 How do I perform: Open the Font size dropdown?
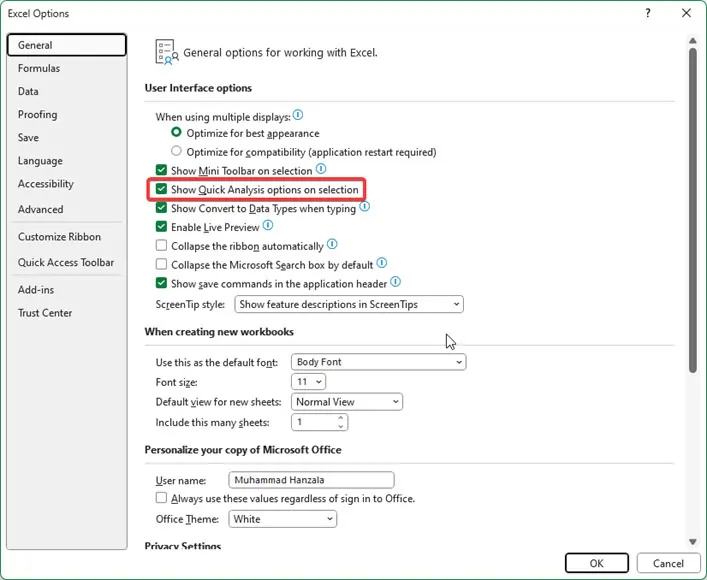(x=308, y=382)
